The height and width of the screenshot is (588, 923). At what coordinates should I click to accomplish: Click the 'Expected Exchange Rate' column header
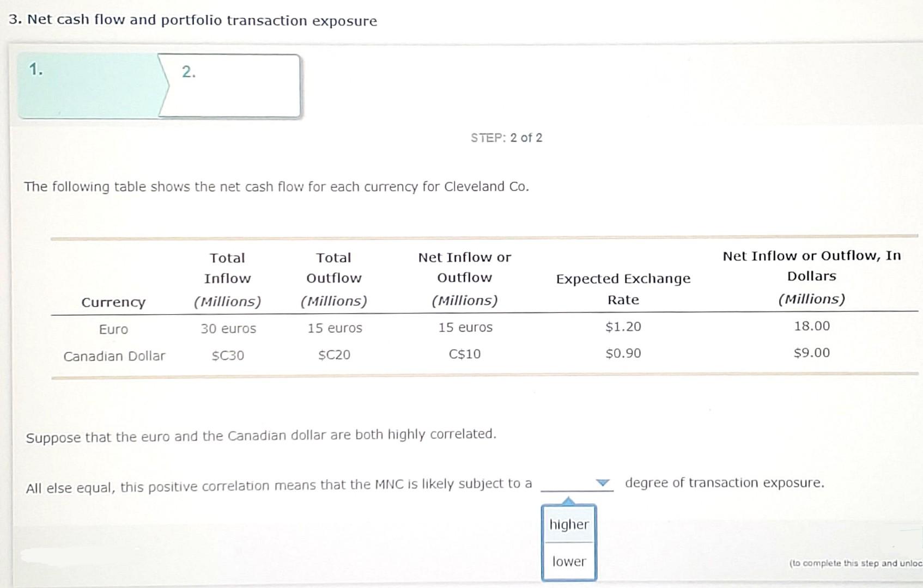(623, 289)
